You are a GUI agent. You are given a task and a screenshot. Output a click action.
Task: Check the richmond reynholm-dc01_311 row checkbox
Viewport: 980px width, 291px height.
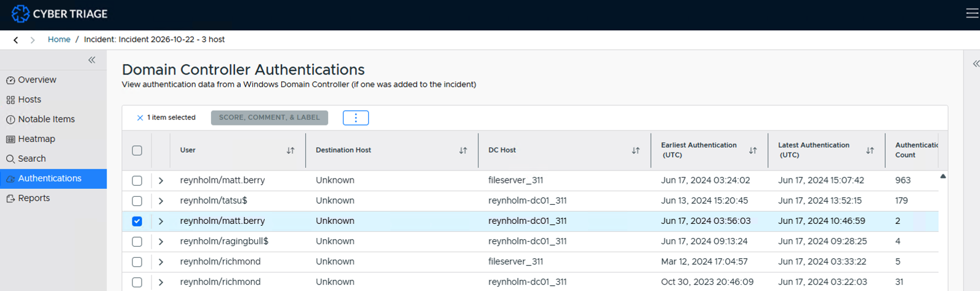(x=137, y=282)
